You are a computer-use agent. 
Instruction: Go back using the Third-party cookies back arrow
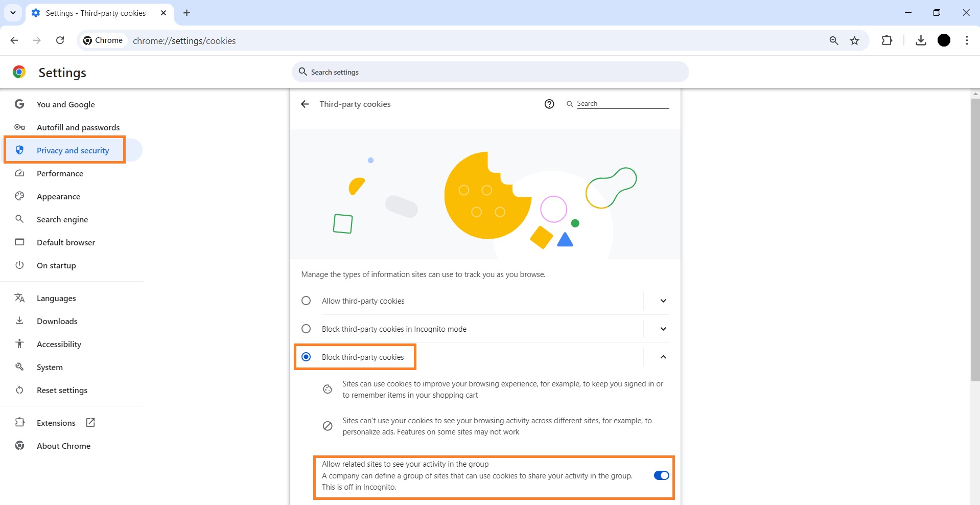click(x=305, y=104)
